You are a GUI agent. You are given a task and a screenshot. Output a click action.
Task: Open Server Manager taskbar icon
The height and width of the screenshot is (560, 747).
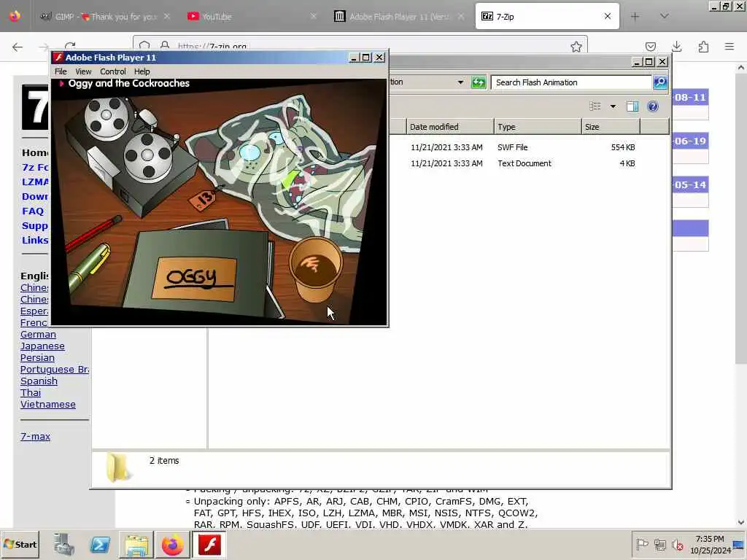click(64, 544)
